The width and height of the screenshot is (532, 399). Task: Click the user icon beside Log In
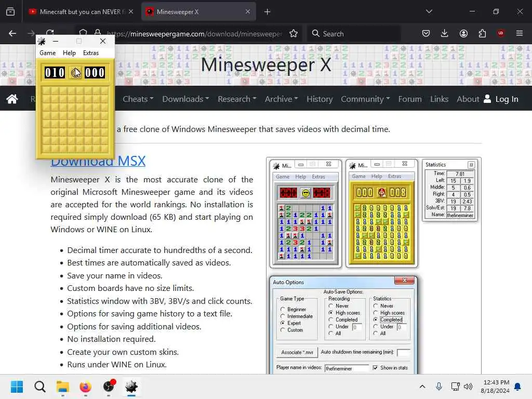click(x=487, y=99)
